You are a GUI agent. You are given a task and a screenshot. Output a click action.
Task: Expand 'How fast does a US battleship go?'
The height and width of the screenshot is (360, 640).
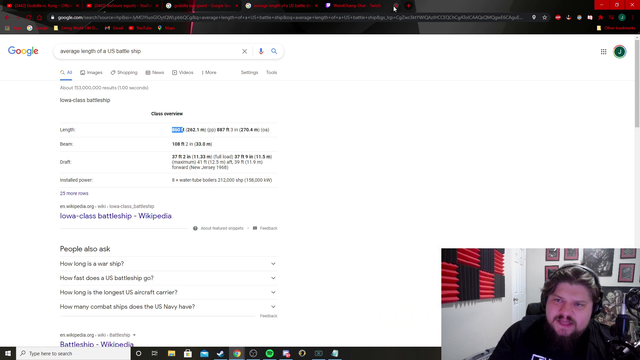click(168, 278)
